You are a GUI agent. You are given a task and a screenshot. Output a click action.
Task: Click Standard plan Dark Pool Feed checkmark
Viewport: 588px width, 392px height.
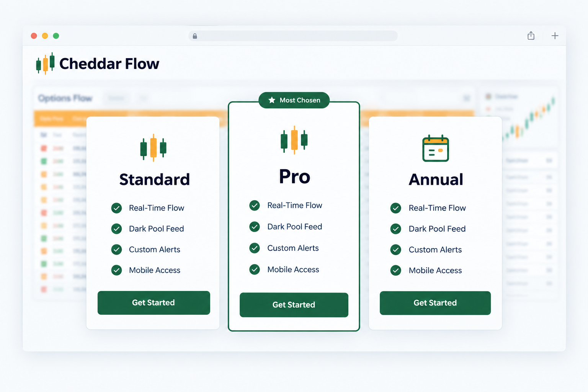click(117, 229)
